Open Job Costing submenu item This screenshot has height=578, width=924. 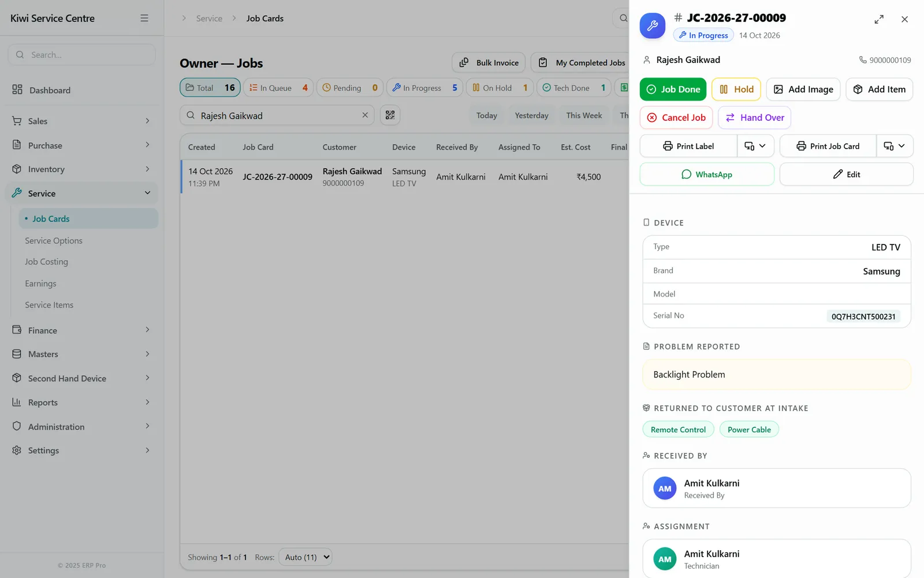point(88,262)
